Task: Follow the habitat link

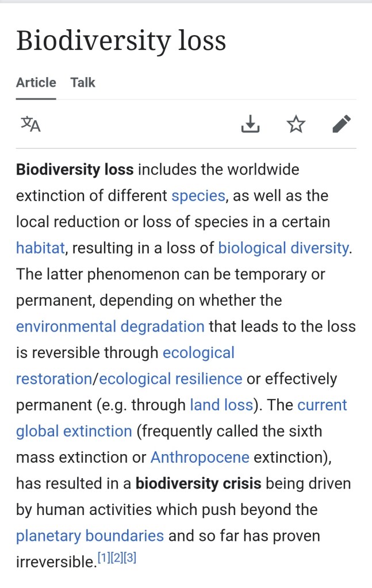Action: [x=41, y=248]
